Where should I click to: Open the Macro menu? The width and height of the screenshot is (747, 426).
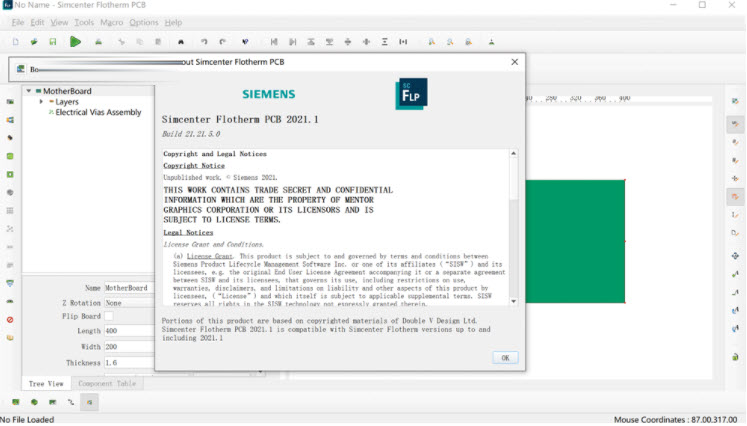[x=111, y=22]
